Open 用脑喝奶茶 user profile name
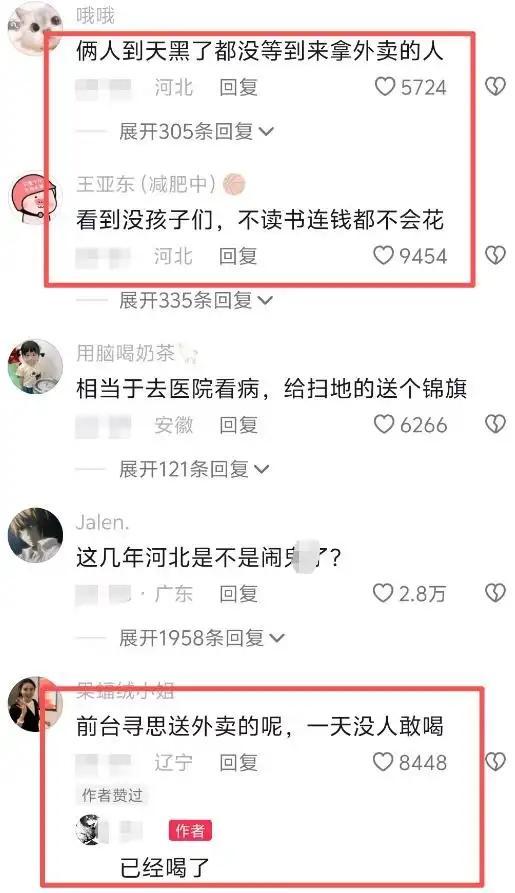515x893 pixels. tap(125, 353)
